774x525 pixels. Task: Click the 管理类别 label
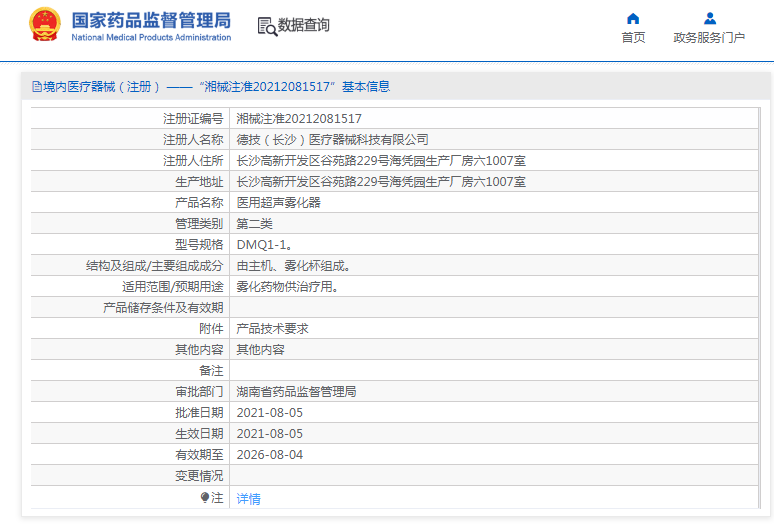point(199,224)
